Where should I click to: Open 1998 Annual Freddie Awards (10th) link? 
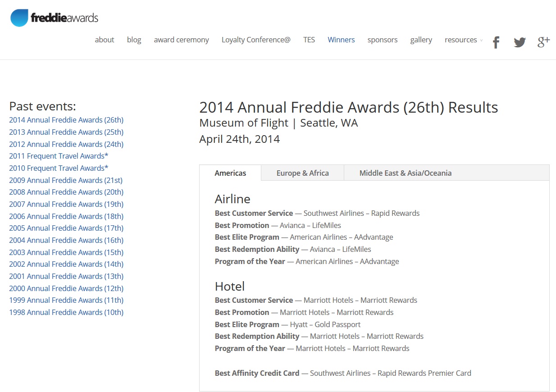click(x=66, y=312)
